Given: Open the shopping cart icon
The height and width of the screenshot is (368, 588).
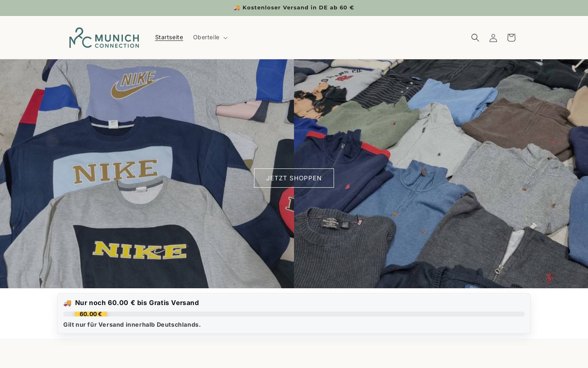Looking at the screenshot, I should [x=511, y=38].
